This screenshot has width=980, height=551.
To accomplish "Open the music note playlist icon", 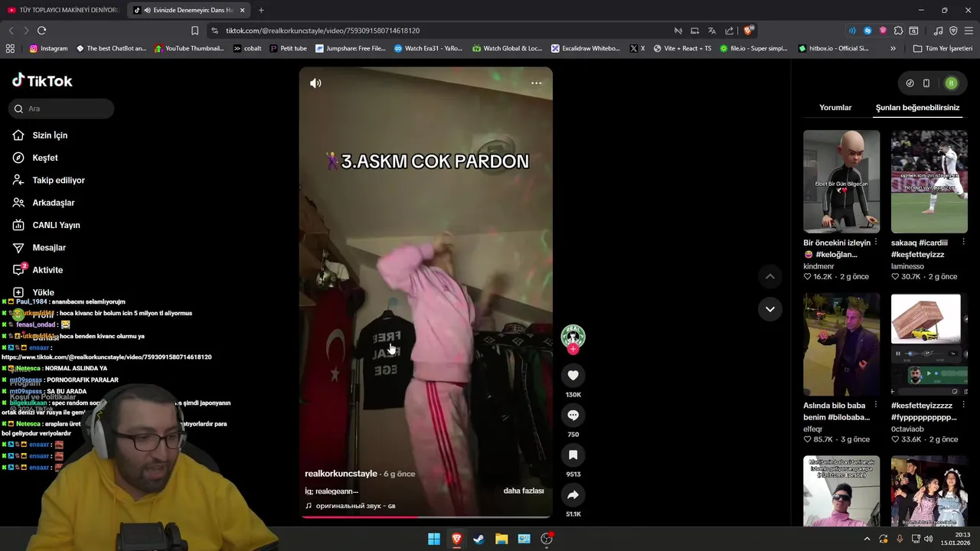I will click(938, 31).
